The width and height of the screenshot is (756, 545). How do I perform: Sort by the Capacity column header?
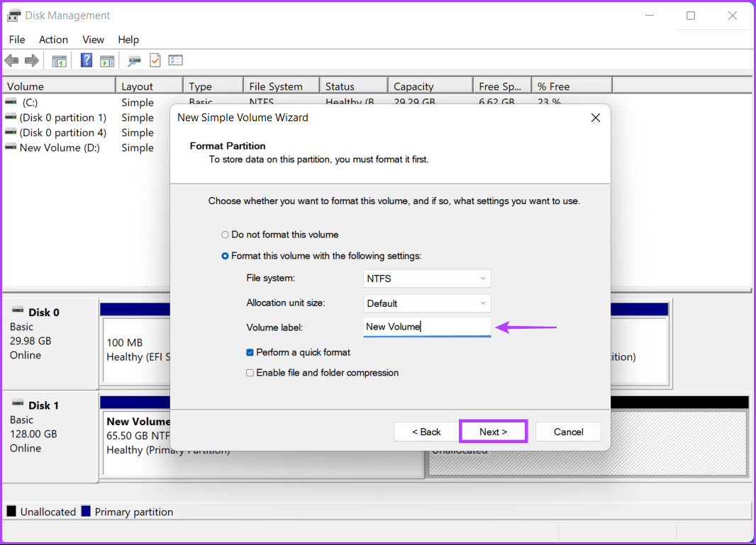tap(430, 86)
